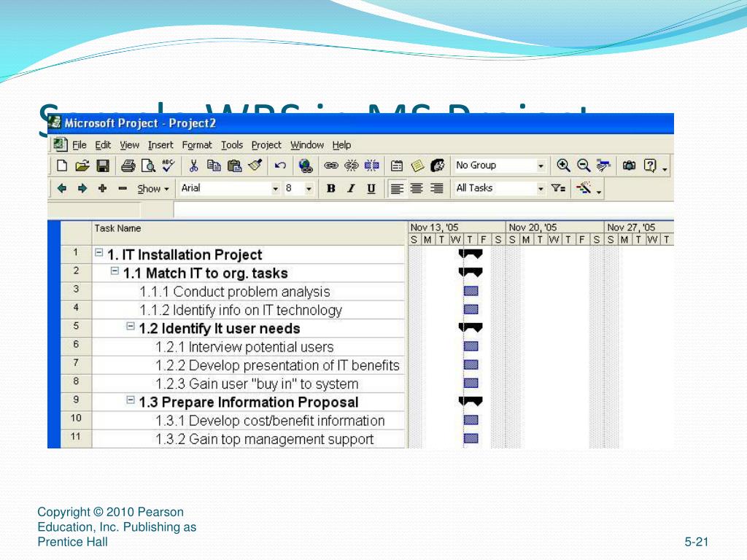Undo the last action
747x560 pixels.
tap(280, 166)
